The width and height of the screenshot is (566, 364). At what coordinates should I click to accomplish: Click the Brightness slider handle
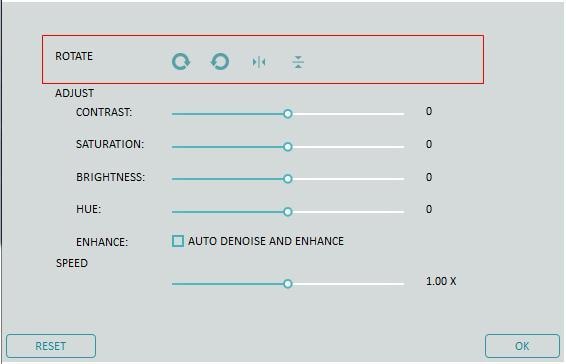pos(287,179)
